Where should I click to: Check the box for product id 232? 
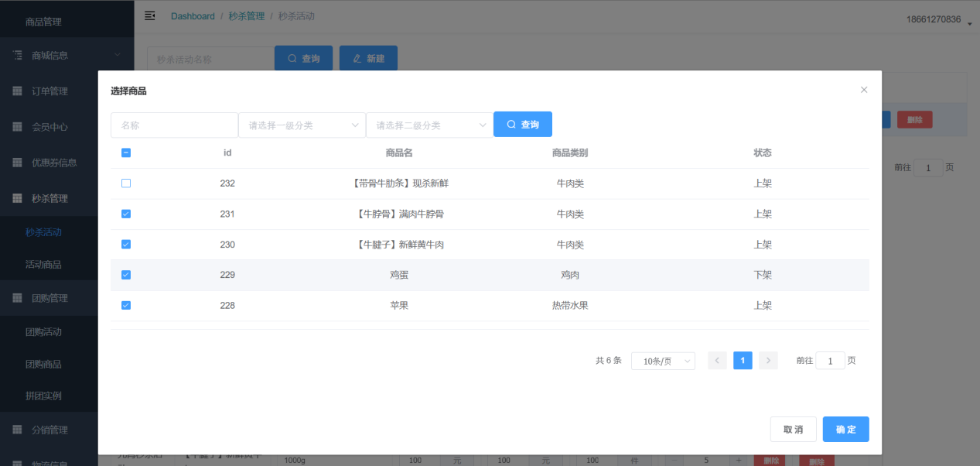[126, 183]
